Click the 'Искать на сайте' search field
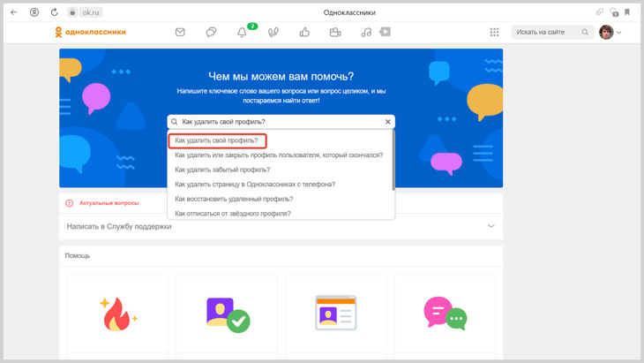This screenshot has width=644, height=363. pyautogui.click(x=547, y=32)
